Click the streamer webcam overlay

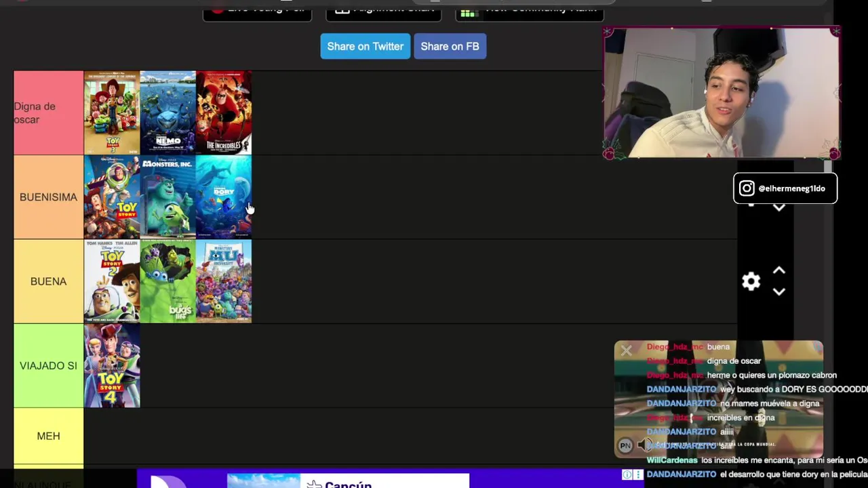pyautogui.click(x=722, y=93)
